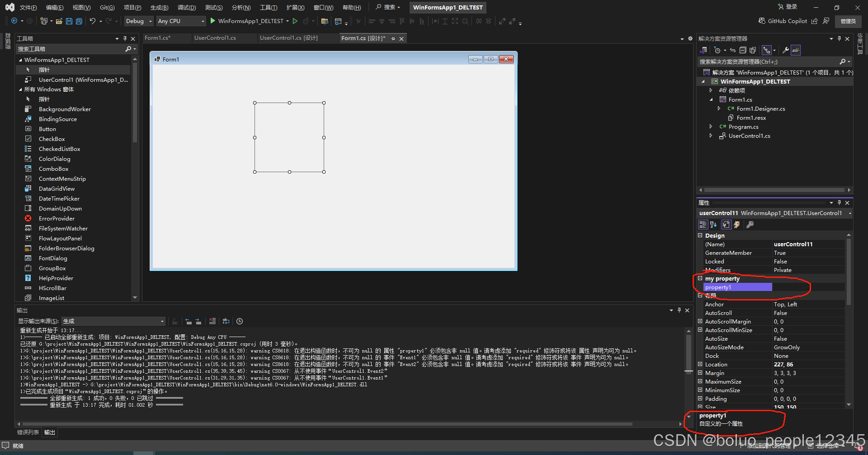Click the New Project toolbar icon
Image resolution: width=868 pixels, height=455 pixels.
pyautogui.click(x=44, y=21)
